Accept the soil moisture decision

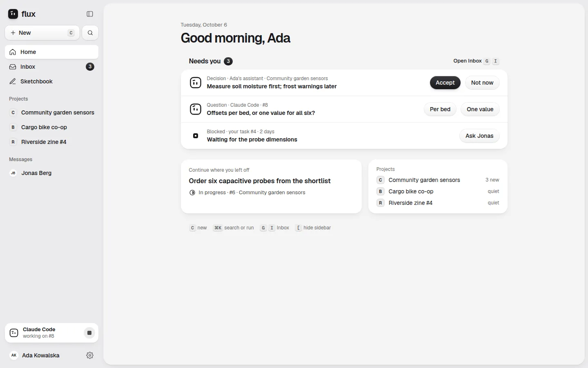[x=445, y=83]
